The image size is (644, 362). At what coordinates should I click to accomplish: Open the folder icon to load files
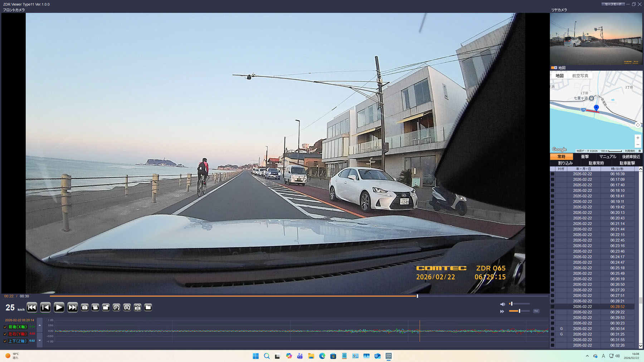coord(148,307)
